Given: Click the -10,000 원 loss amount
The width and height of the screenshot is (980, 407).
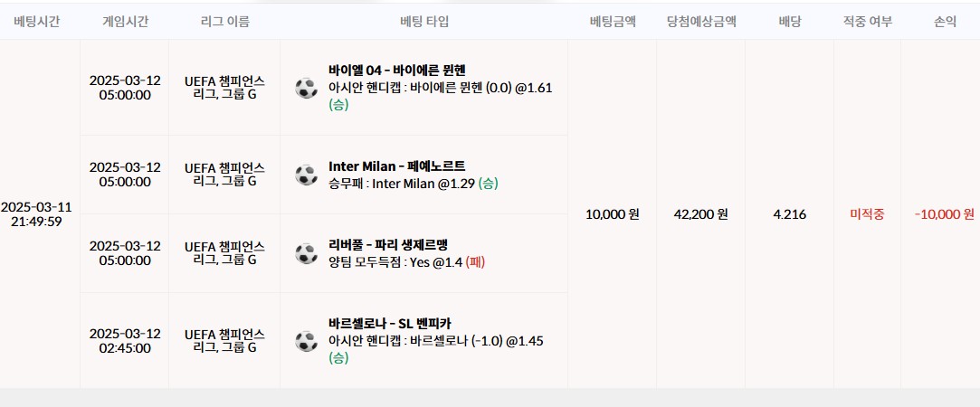Looking at the screenshot, I should click(945, 214).
